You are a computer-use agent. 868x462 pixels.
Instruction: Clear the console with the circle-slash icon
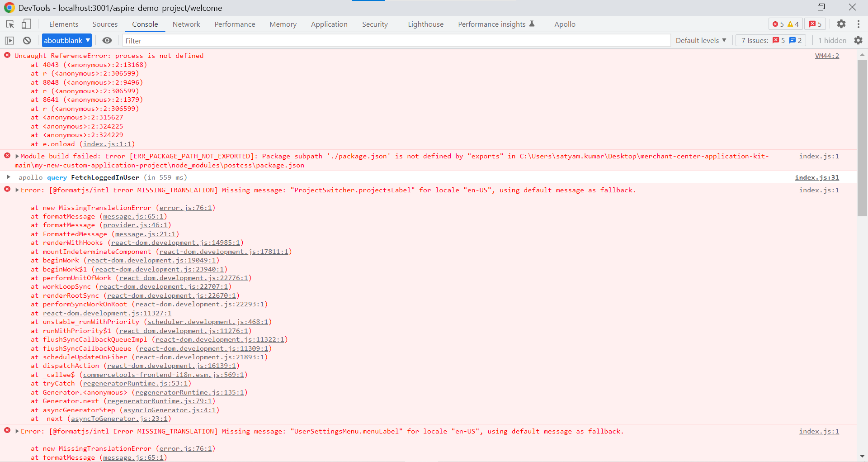pos(27,40)
